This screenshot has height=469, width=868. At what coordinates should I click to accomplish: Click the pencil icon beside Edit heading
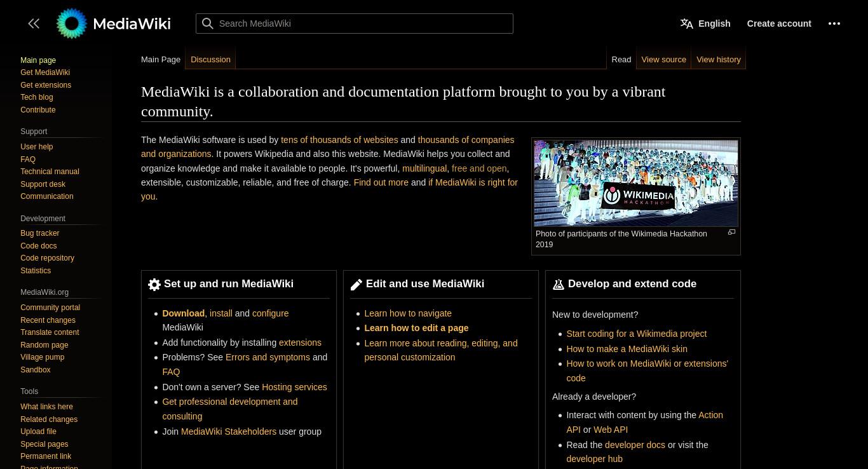coord(356,285)
